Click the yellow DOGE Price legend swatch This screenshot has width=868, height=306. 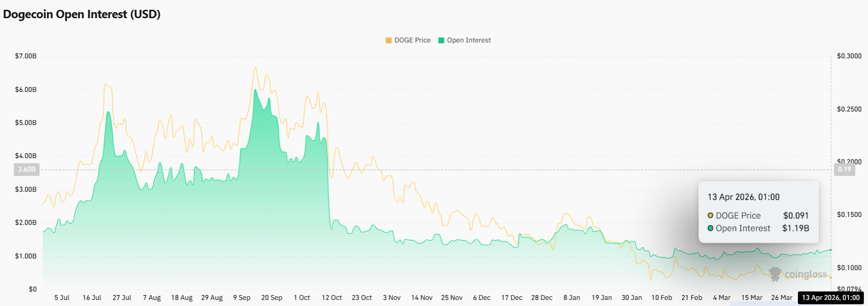pos(389,41)
